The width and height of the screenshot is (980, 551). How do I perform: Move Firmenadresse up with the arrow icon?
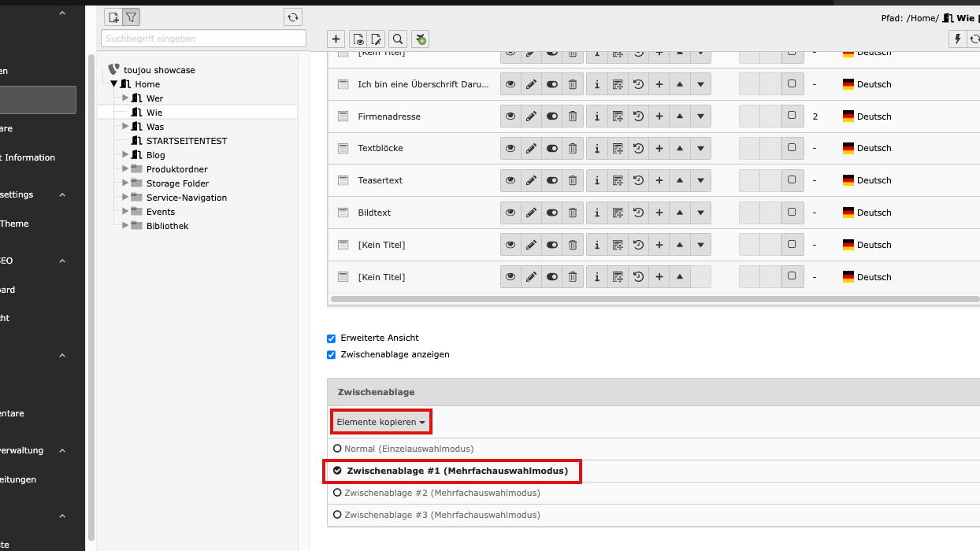click(679, 116)
